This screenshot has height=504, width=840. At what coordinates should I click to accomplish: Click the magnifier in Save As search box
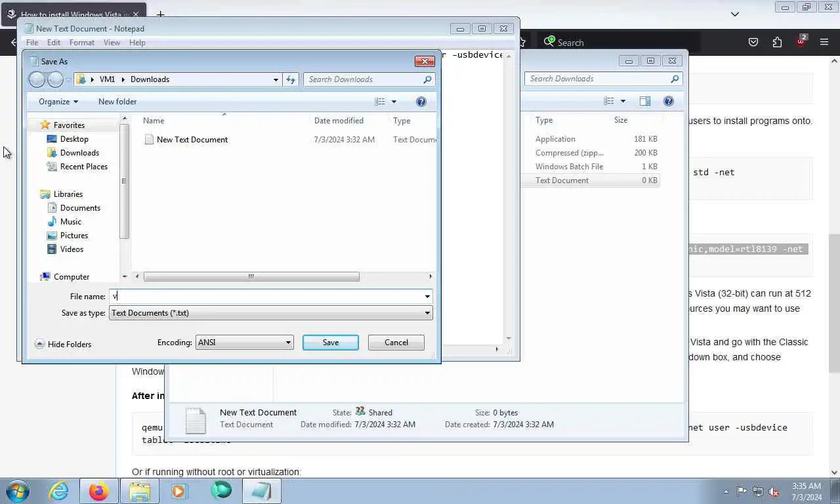427,79
